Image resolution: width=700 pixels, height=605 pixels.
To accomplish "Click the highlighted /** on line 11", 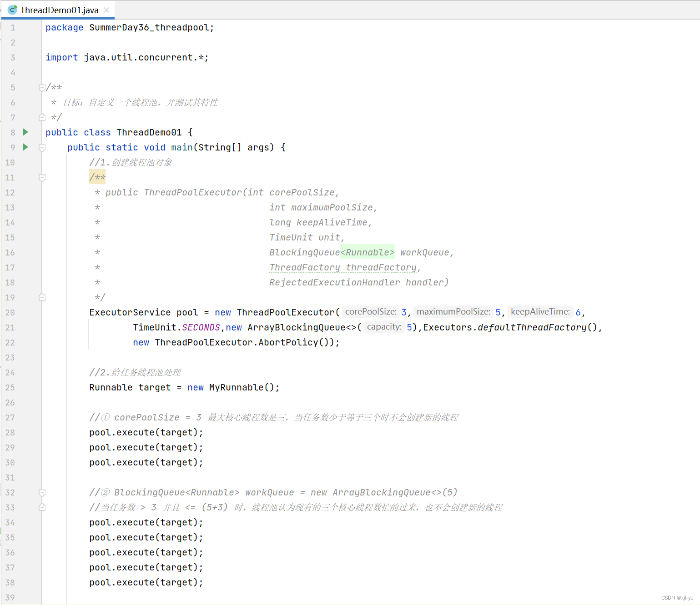I will pos(97,177).
